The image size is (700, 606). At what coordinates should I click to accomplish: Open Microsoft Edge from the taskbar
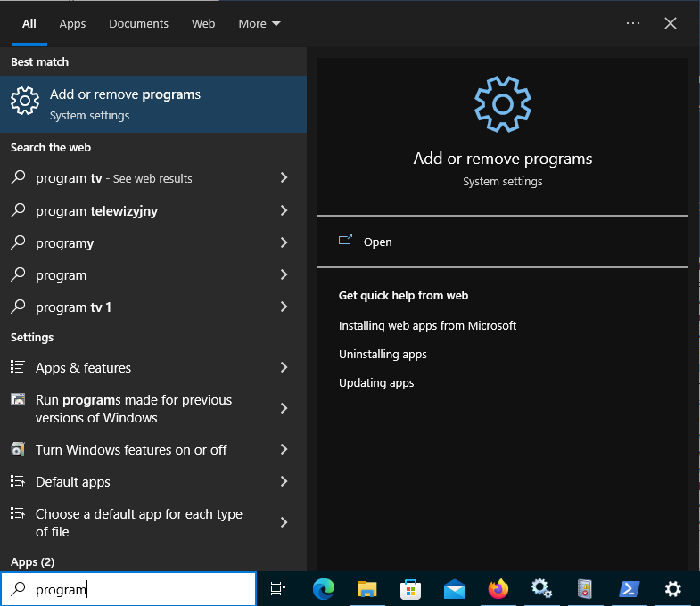pyautogui.click(x=324, y=588)
